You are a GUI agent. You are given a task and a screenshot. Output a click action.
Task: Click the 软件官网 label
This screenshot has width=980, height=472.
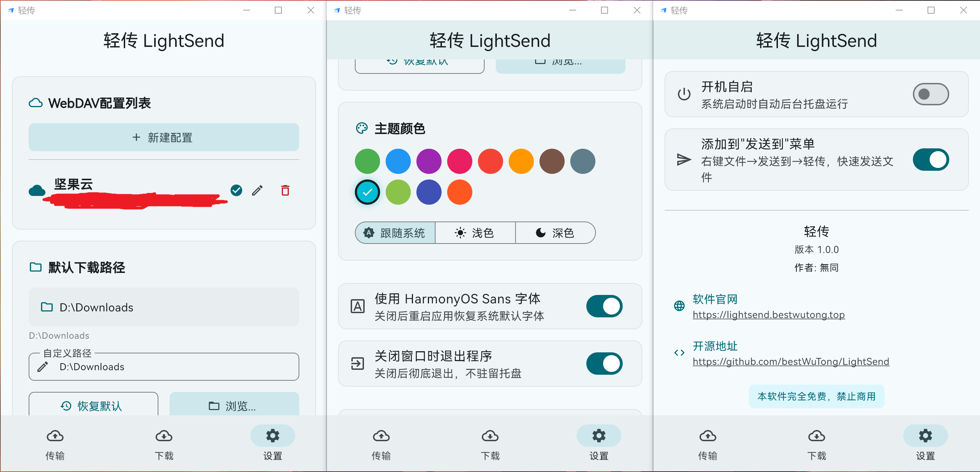pyautogui.click(x=715, y=299)
